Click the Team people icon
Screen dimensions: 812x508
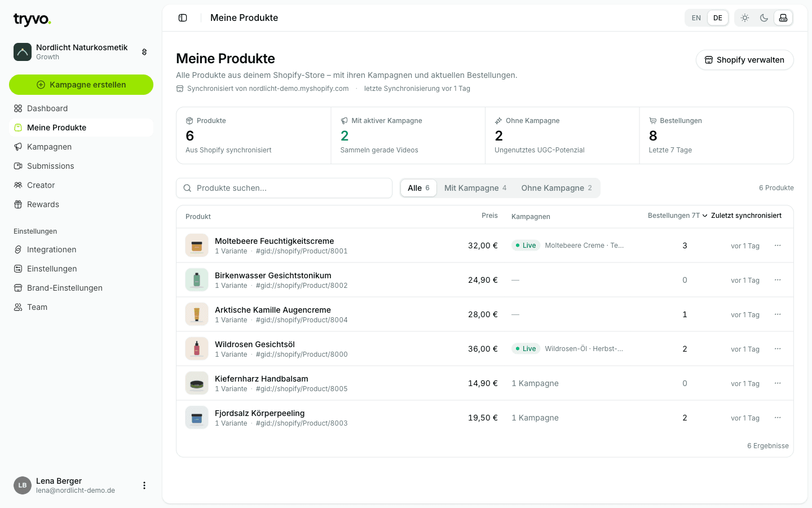pyautogui.click(x=18, y=307)
